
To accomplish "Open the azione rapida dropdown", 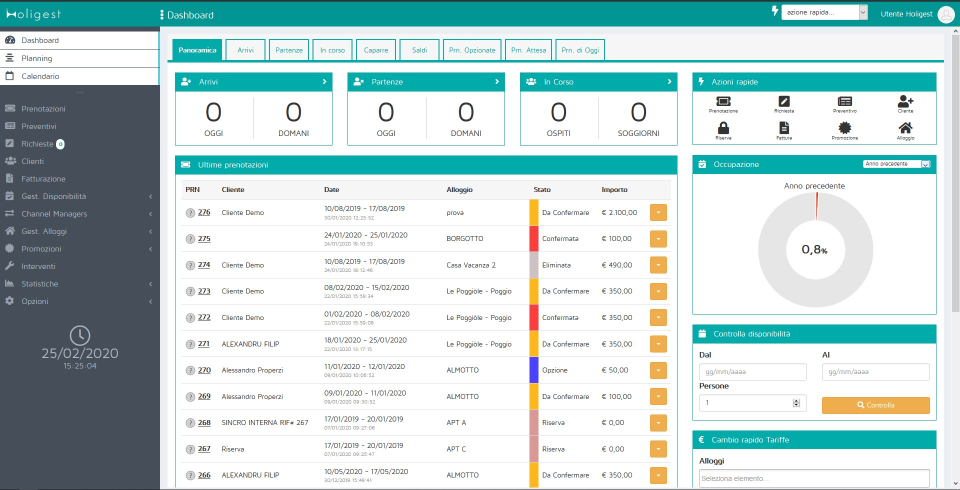I will click(824, 12).
